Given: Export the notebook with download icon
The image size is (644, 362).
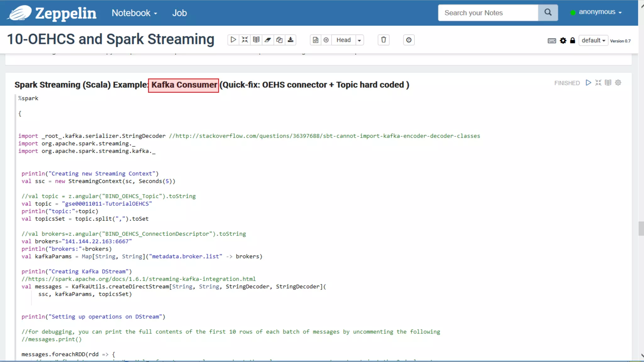Looking at the screenshot, I should pyautogui.click(x=291, y=40).
